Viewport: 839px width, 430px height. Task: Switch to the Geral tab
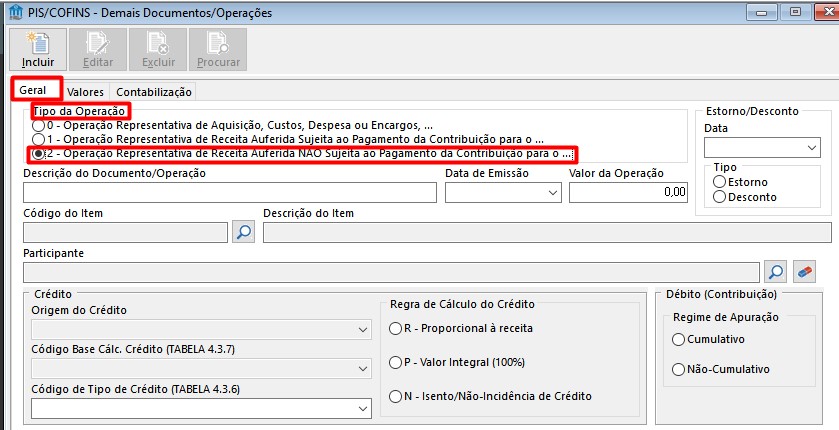tap(33, 90)
